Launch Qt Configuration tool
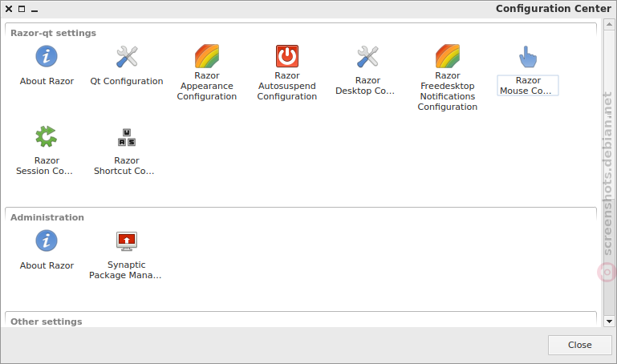The image size is (617, 364). click(x=127, y=56)
